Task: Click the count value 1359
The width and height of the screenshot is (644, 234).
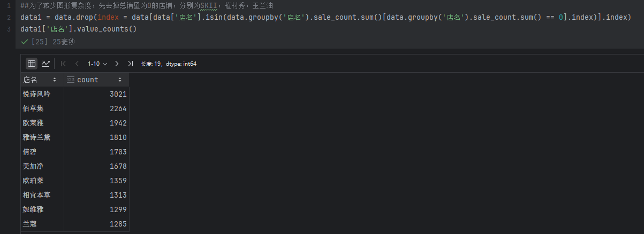Action: click(118, 181)
